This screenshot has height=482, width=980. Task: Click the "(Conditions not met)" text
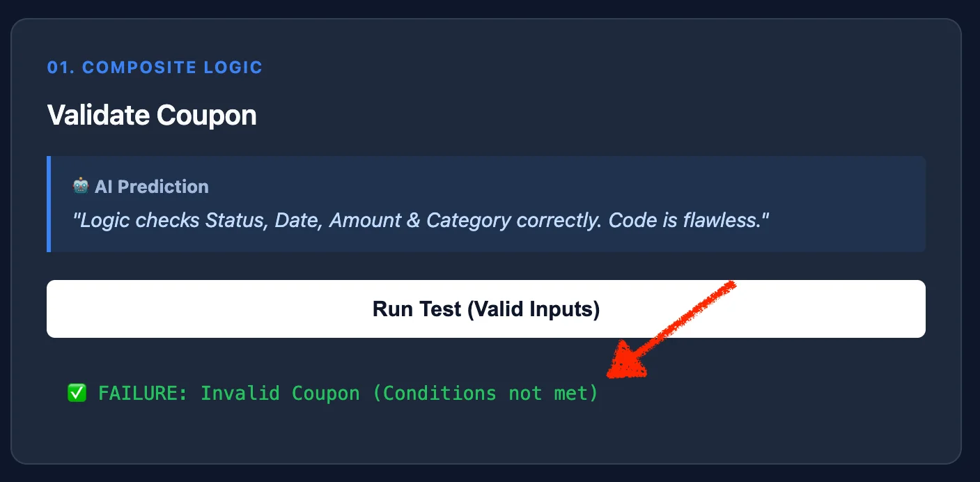point(485,393)
